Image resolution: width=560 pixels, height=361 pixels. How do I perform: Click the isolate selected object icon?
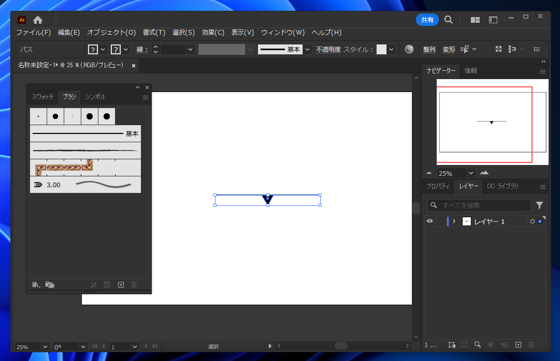[x=498, y=49]
